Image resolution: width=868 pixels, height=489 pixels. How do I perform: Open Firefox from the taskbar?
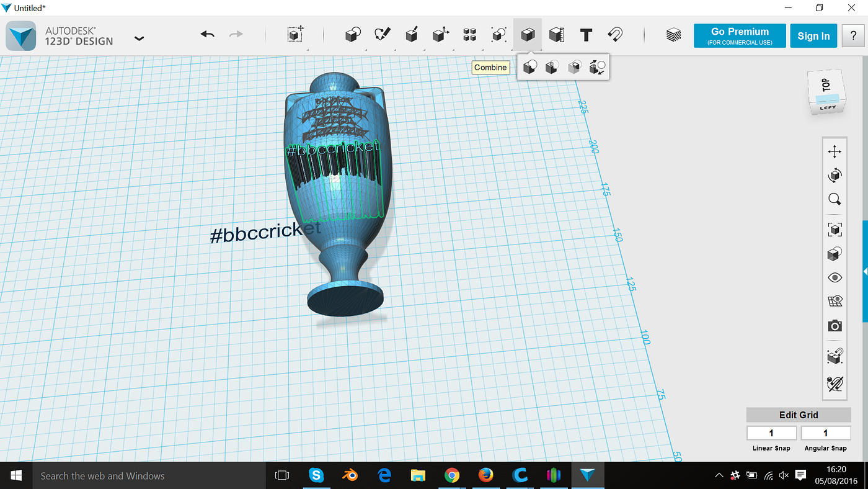pyautogui.click(x=486, y=476)
